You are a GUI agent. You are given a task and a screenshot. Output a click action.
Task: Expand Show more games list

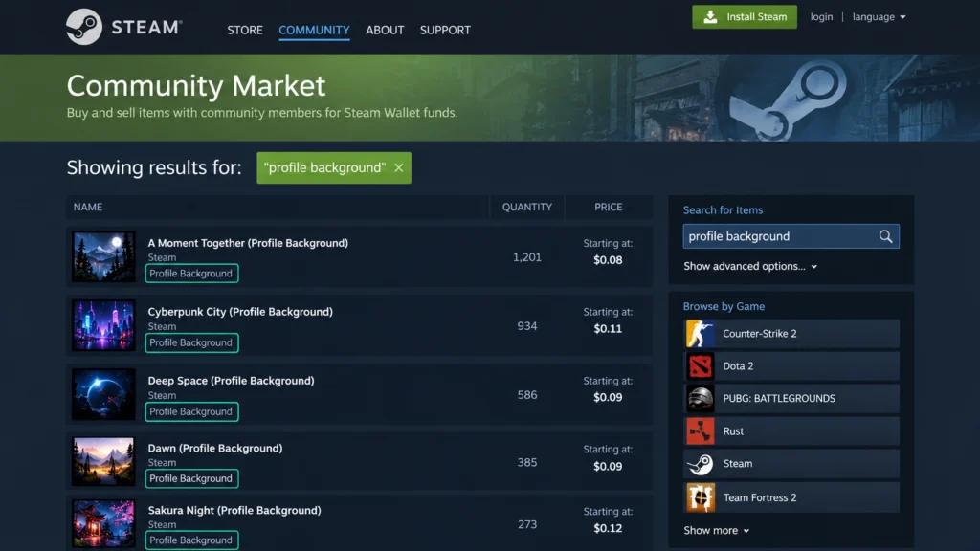pos(716,530)
